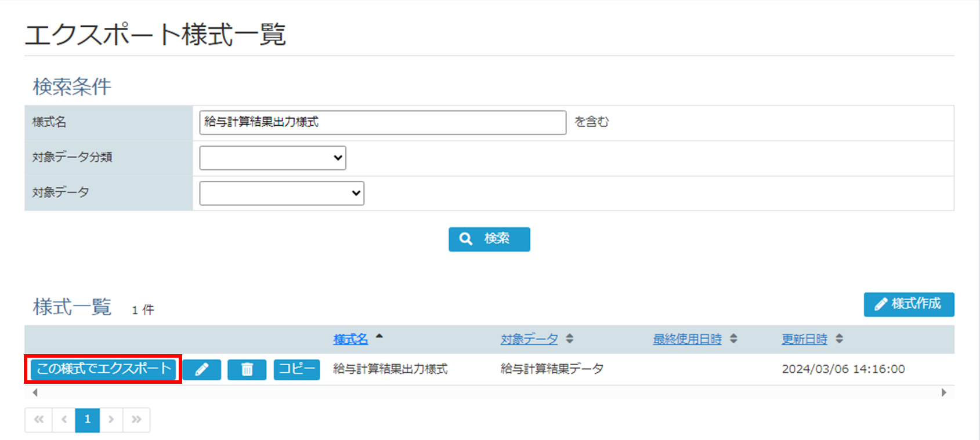This screenshot has height=440, width=980.
Task: Sort by the 更新日時 column header
Action: click(804, 339)
